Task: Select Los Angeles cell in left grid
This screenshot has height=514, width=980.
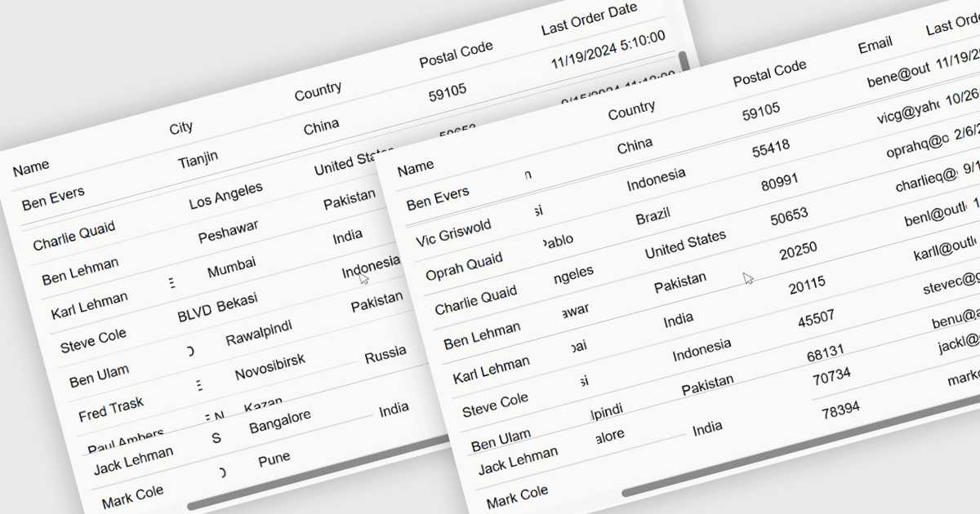Action: (226, 196)
